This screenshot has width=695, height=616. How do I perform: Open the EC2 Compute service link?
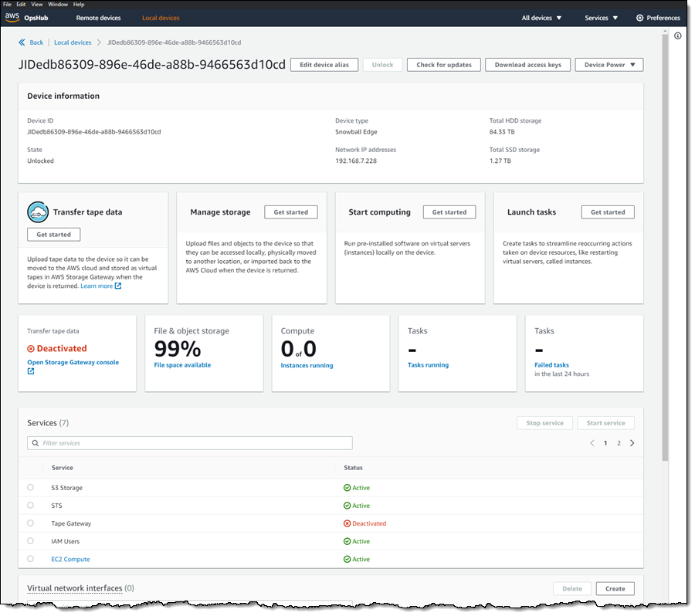pyautogui.click(x=70, y=560)
